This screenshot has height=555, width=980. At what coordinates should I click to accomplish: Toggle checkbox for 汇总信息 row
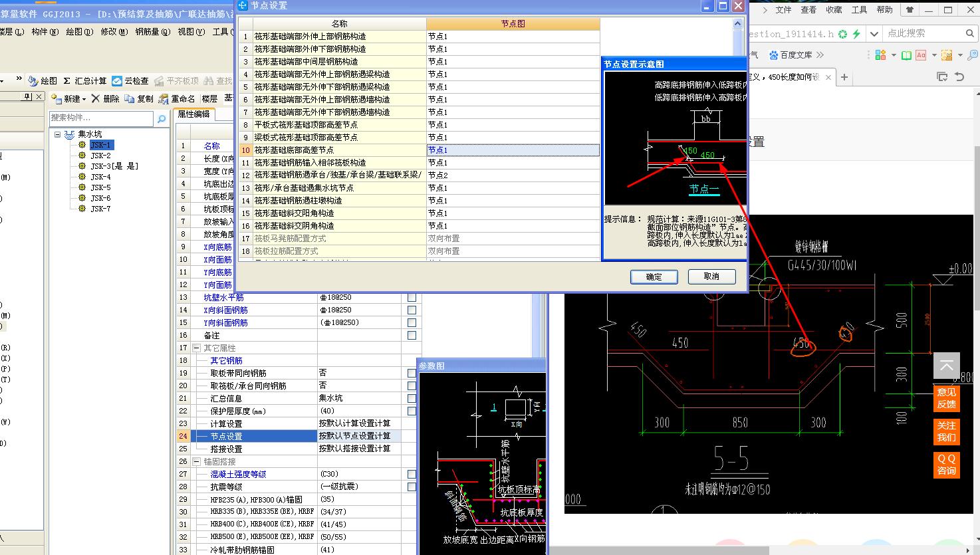412,399
